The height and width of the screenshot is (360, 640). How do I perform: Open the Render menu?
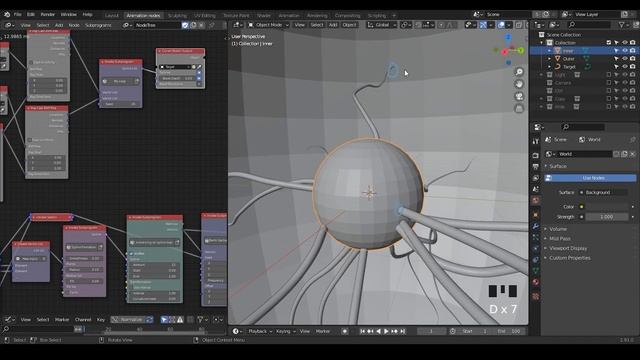47,14
